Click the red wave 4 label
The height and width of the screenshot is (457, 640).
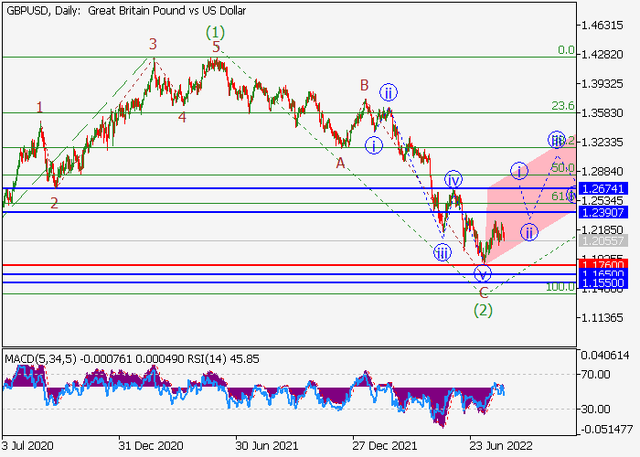182,117
